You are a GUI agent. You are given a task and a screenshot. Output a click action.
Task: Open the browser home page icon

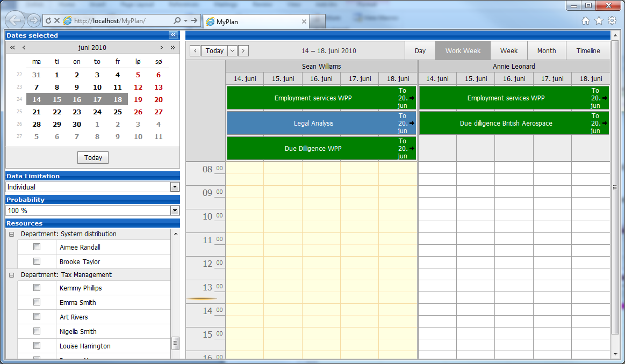(x=586, y=21)
